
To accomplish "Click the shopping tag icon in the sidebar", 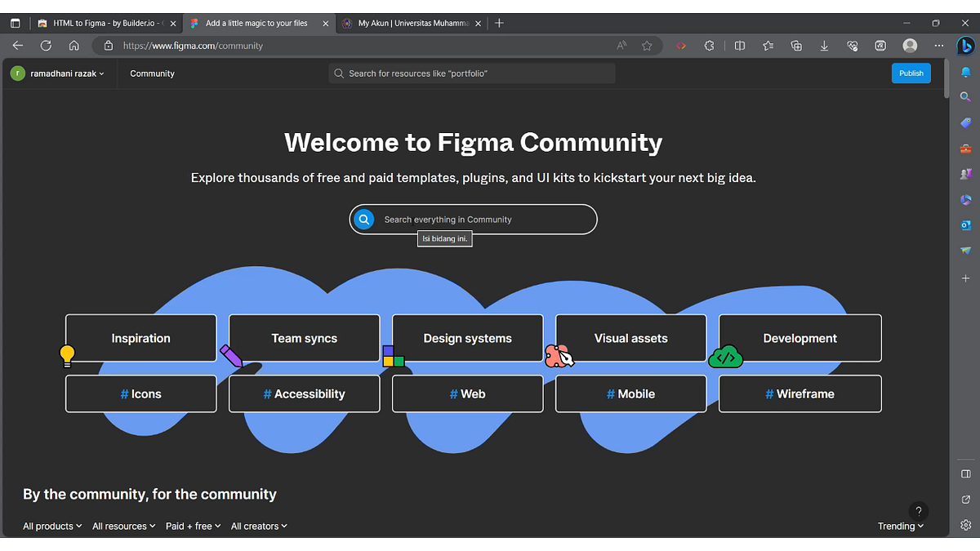I will [x=965, y=122].
